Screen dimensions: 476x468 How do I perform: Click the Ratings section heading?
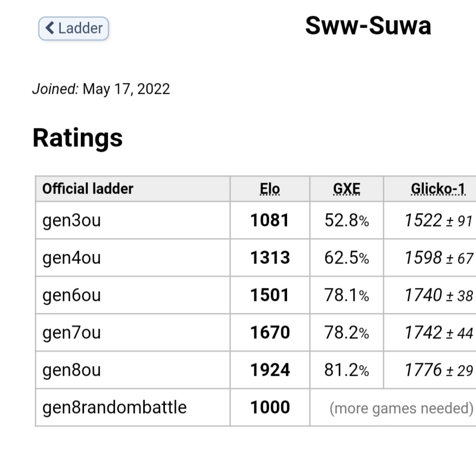[78, 138]
